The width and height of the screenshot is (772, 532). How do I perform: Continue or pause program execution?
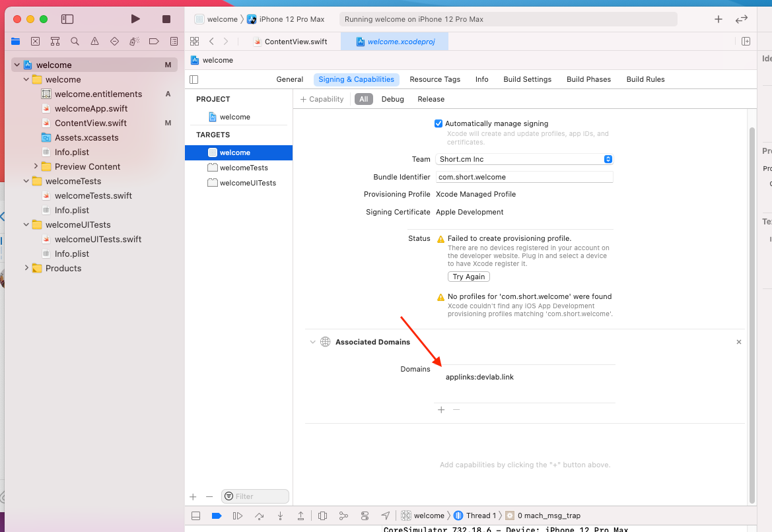(x=237, y=515)
